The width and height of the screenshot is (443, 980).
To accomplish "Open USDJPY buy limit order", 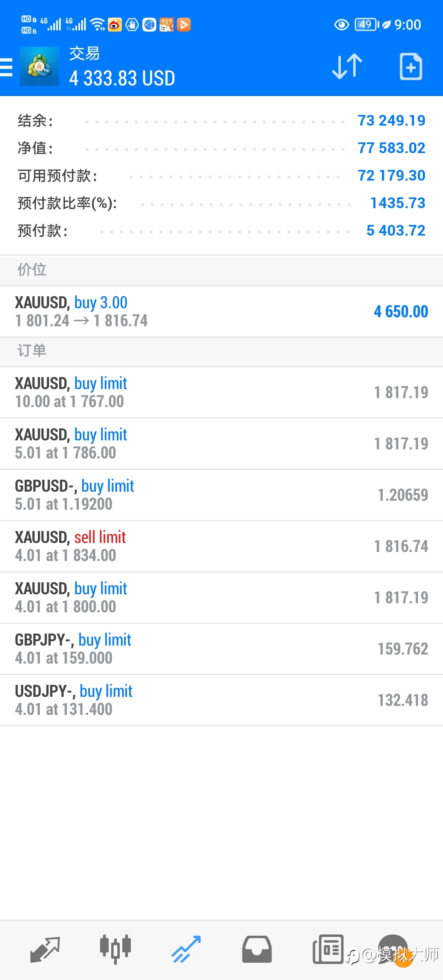I will click(221, 701).
